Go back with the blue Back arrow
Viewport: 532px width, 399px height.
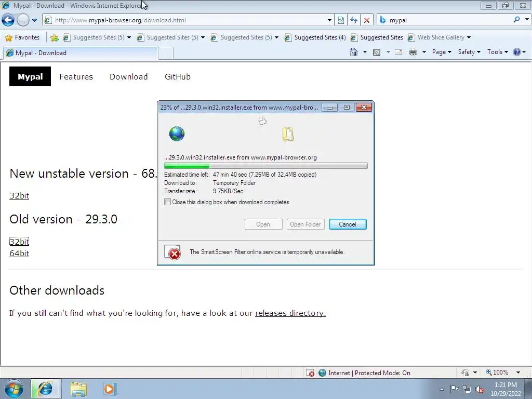pos(8,20)
